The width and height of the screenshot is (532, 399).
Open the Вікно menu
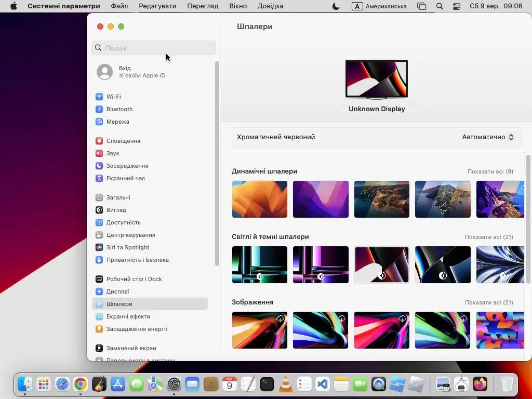pyautogui.click(x=238, y=6)
